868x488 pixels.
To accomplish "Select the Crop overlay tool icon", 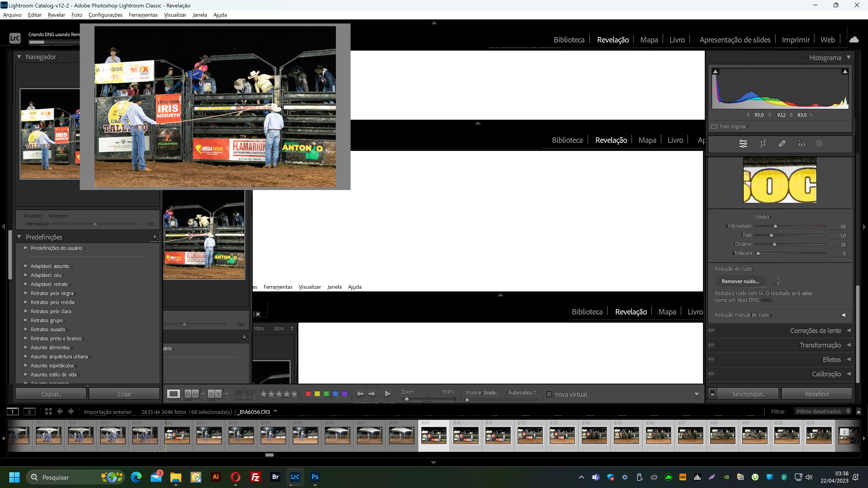I will 763,144.
